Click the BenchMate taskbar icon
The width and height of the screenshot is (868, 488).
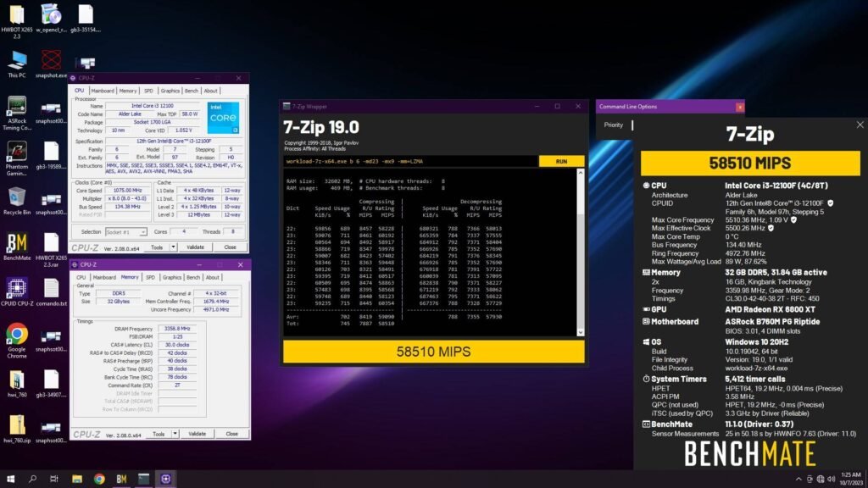(x=120, y=479)
